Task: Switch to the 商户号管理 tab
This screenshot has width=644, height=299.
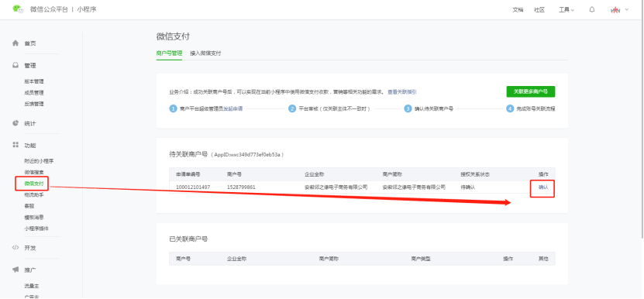Action: coord(169,53)
